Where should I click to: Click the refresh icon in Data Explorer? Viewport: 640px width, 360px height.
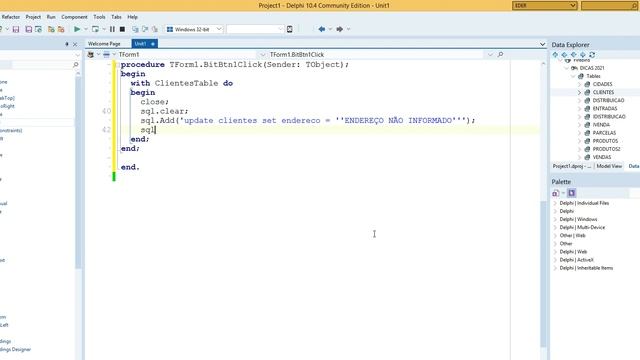coord(592,54)
